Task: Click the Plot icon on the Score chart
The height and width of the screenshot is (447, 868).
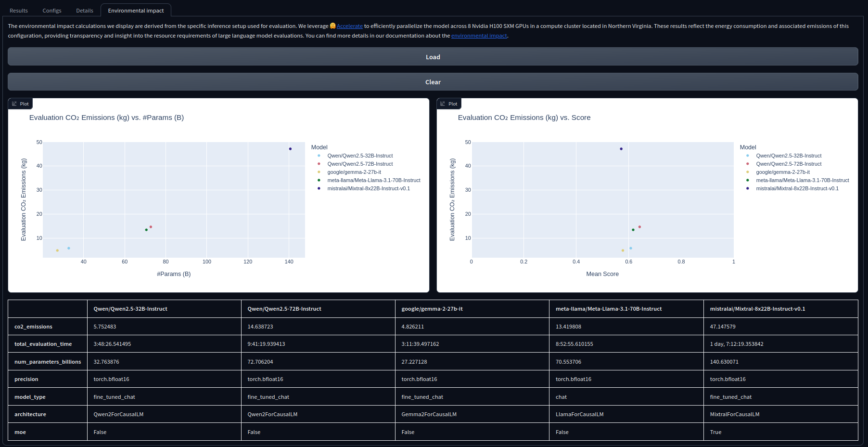Action: pos(443,104)
